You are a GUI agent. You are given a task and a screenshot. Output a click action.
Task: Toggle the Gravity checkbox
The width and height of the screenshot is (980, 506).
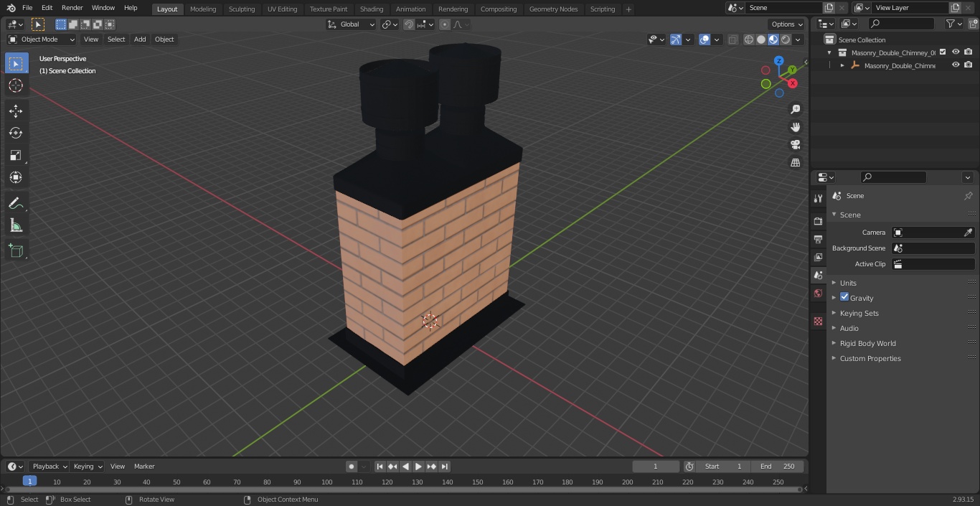(844, 297)
